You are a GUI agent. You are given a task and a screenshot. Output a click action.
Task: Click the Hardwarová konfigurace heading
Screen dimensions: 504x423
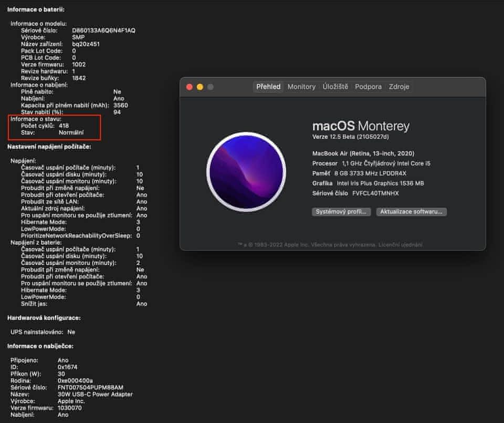(x=44, y=318)
